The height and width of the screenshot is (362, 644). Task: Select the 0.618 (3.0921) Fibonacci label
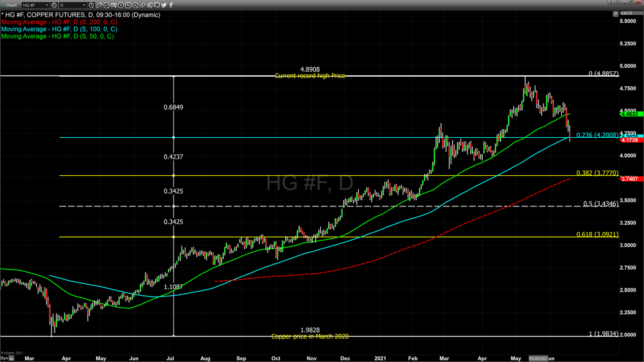coord(597,235)
